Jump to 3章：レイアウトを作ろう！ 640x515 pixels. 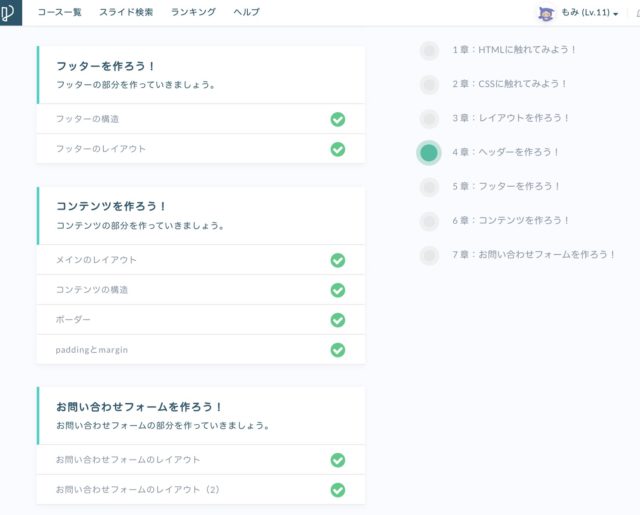coord(511,118)
